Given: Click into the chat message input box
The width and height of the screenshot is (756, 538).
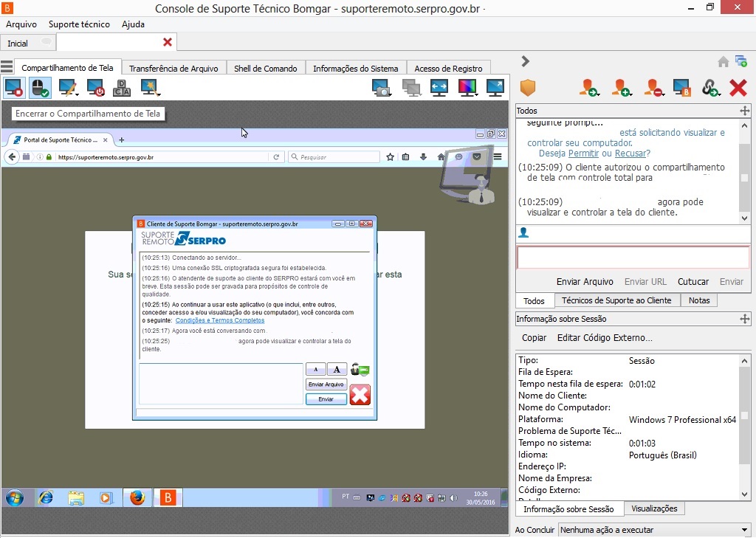Looking at the screenshot, I should (633, 258).
